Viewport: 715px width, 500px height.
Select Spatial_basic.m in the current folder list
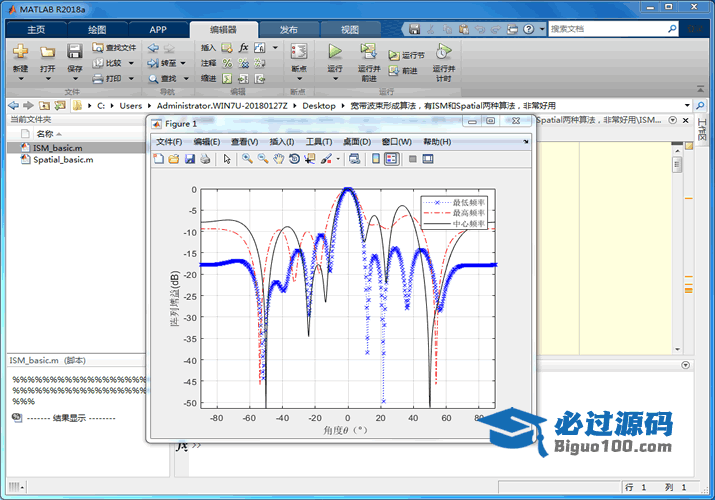(x=63, y=160)
